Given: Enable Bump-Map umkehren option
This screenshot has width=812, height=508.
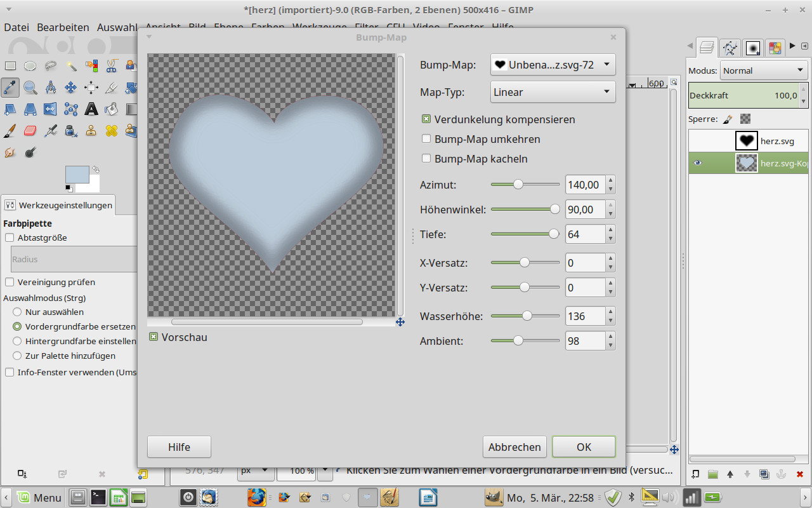Looking at the screenshot, I should 426,139.
